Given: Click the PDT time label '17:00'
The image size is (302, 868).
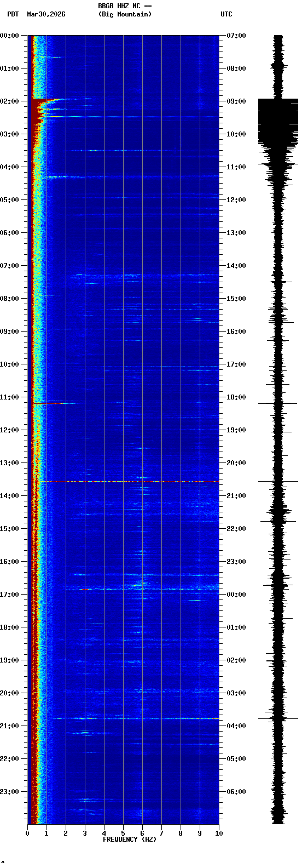Looking at the screenshot, I should 9,595.
